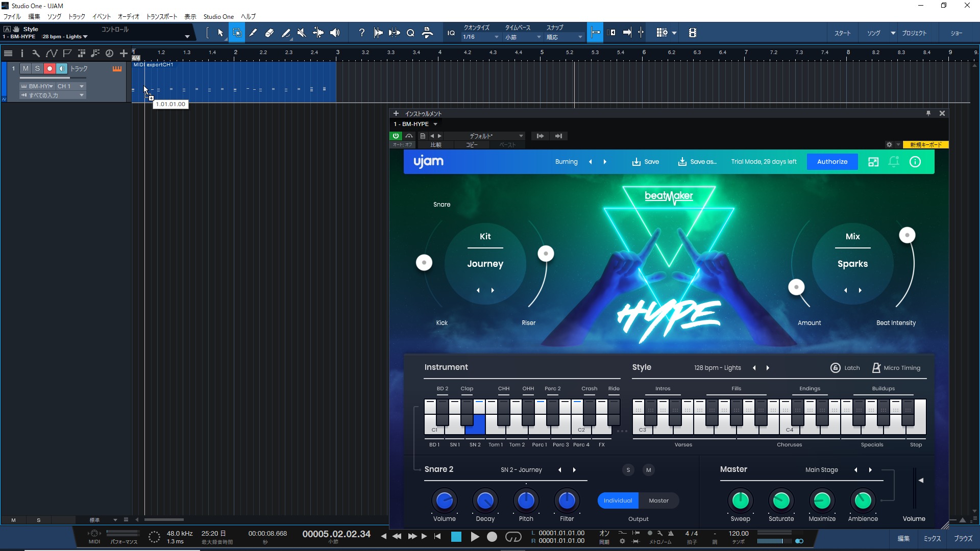Open the ブラウズ panel button
Screen dimensions: 980x551
(963, 539)
